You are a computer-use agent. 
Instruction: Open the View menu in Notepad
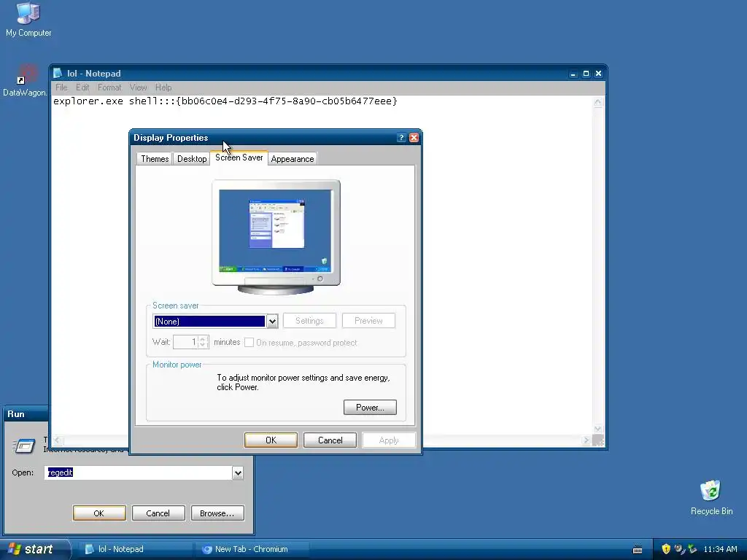point(138,87)
